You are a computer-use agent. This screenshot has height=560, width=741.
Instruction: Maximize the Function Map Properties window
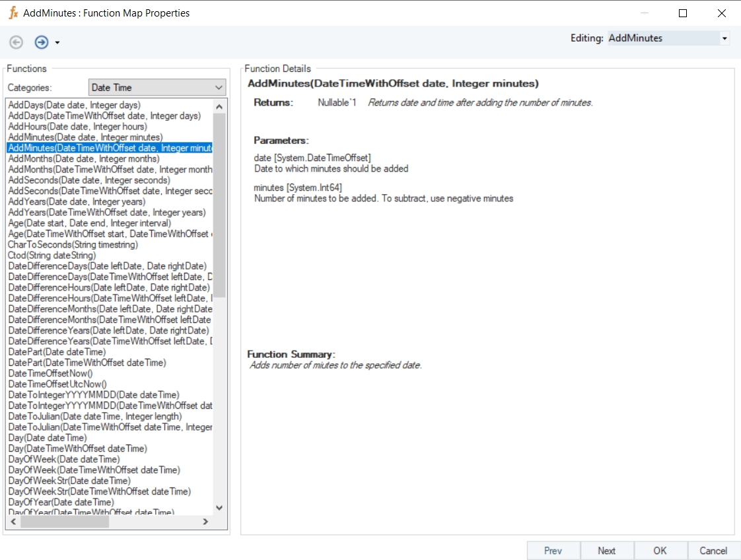683,13
